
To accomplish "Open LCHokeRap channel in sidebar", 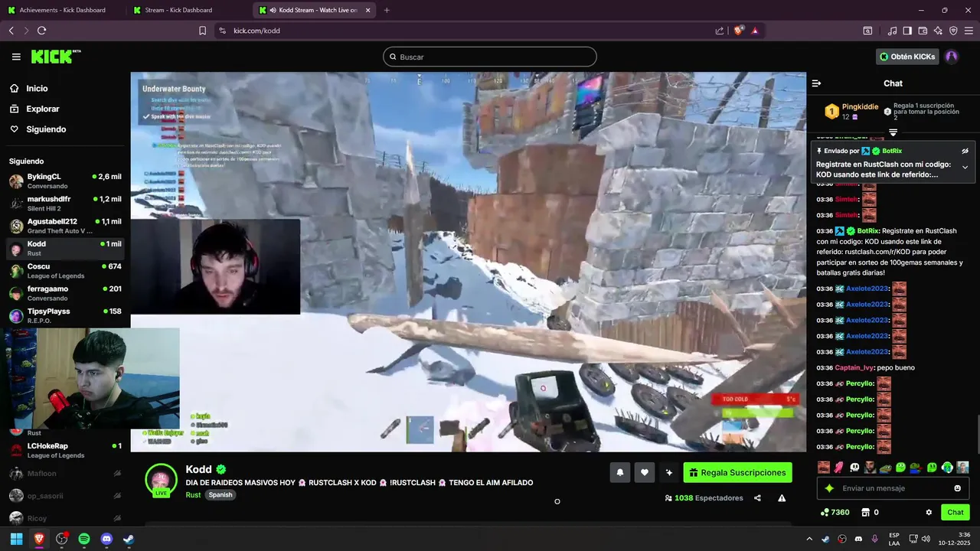I will point(65,451).
